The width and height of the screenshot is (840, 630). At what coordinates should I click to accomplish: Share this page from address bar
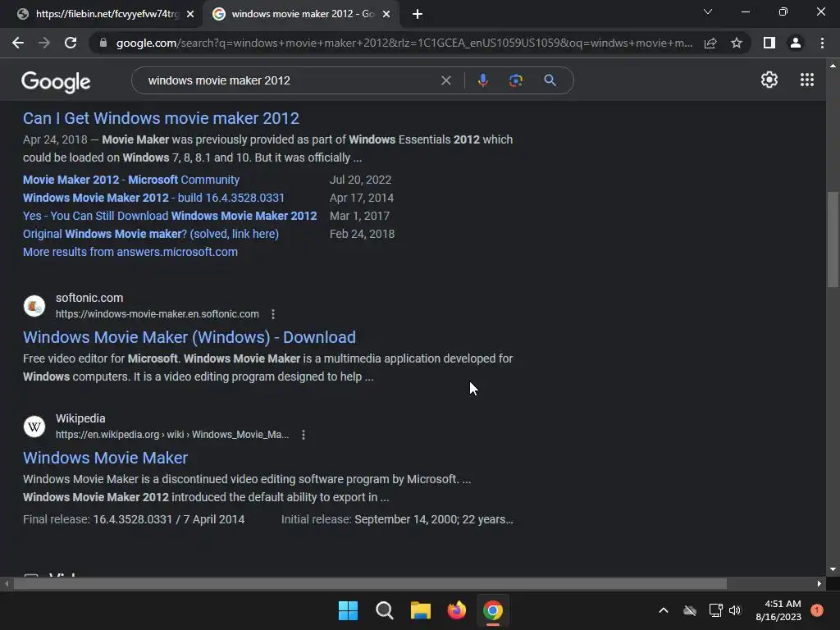click(x=710, y=43)
